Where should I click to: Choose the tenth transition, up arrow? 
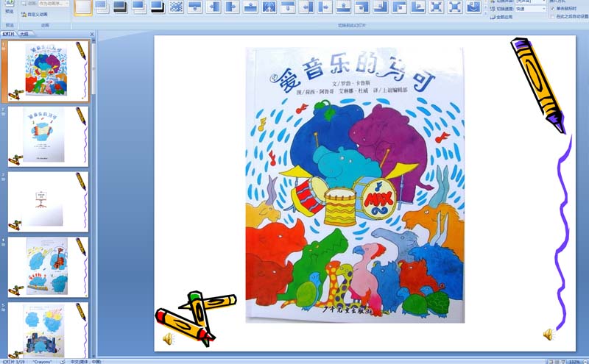[250, 7]
